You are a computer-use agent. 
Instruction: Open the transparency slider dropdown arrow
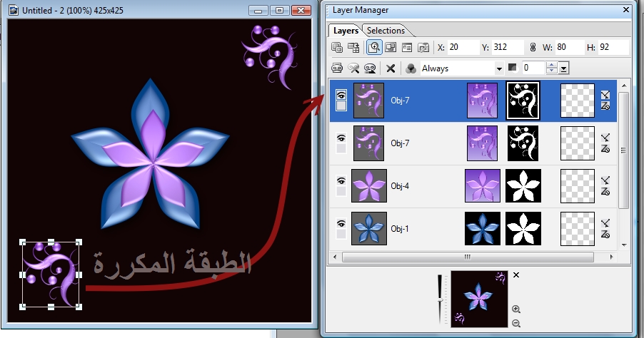pos(564,68)
